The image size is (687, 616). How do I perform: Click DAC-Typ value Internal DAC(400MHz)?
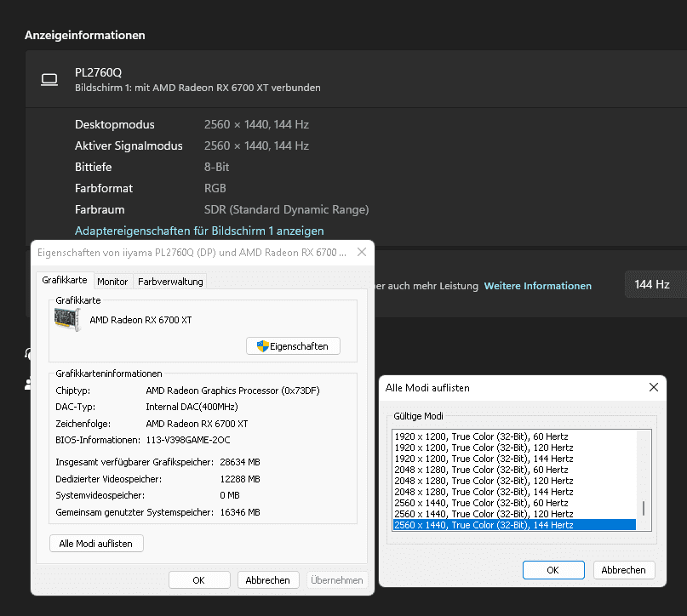tap(192, 407)
